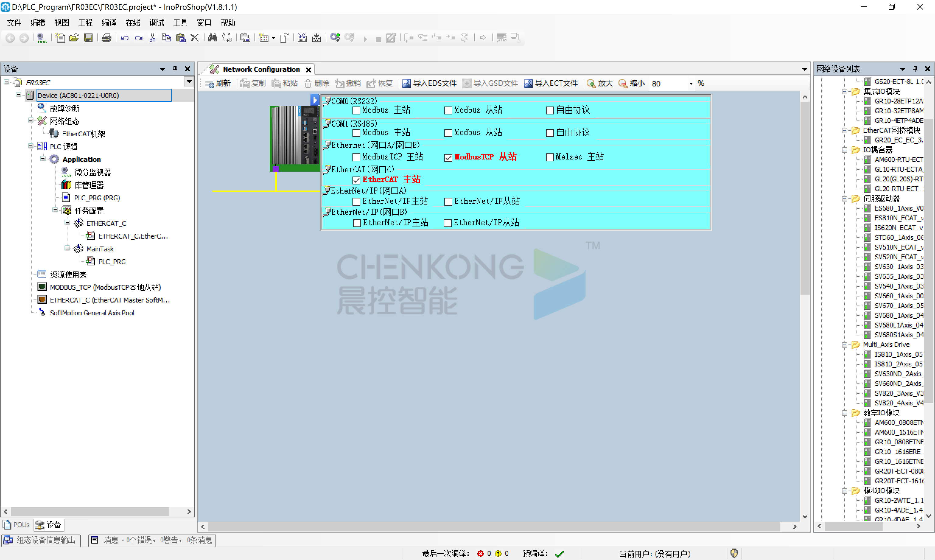The width and height of the screenshot is (935, 560).
Task: Toggle the EtherCAT 主站 checkbox
Action: click(x=356, y=180)
